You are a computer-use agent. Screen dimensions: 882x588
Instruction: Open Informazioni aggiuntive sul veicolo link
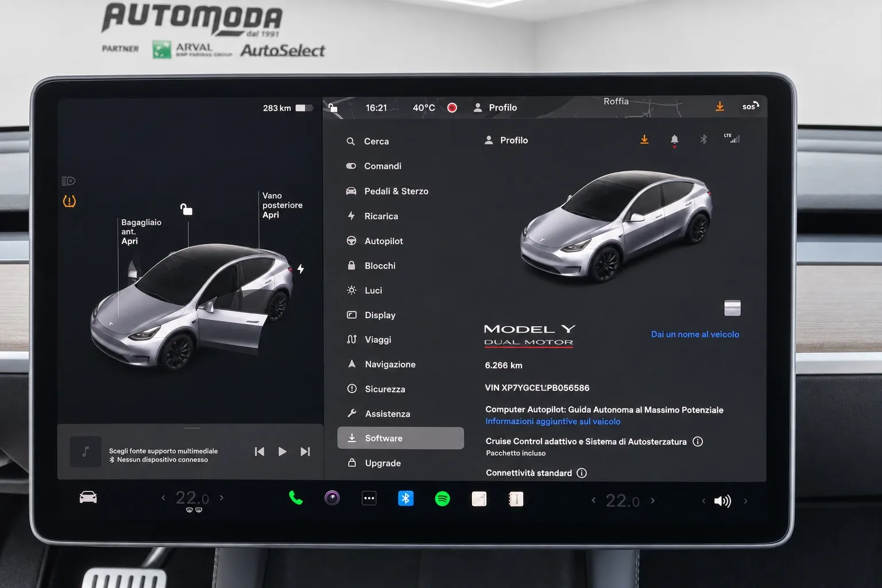click(553, 421)
